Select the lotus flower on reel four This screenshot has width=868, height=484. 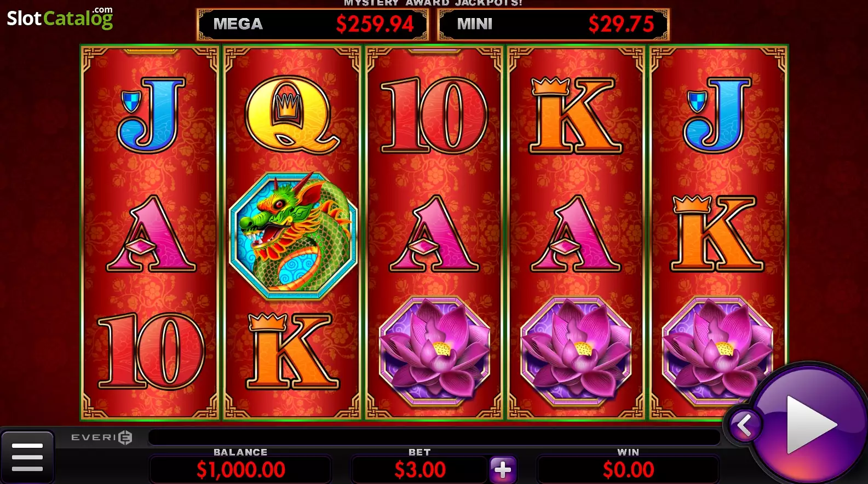pos(576,351)
